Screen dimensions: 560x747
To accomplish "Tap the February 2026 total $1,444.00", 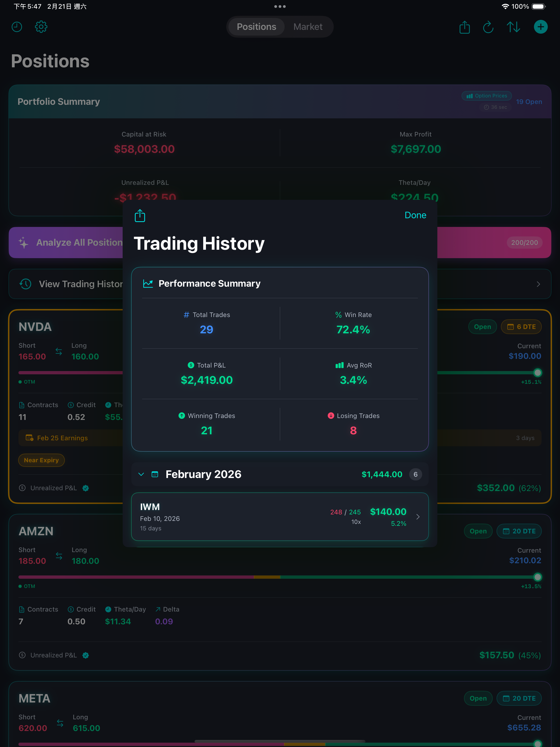I will coord(382,474).
